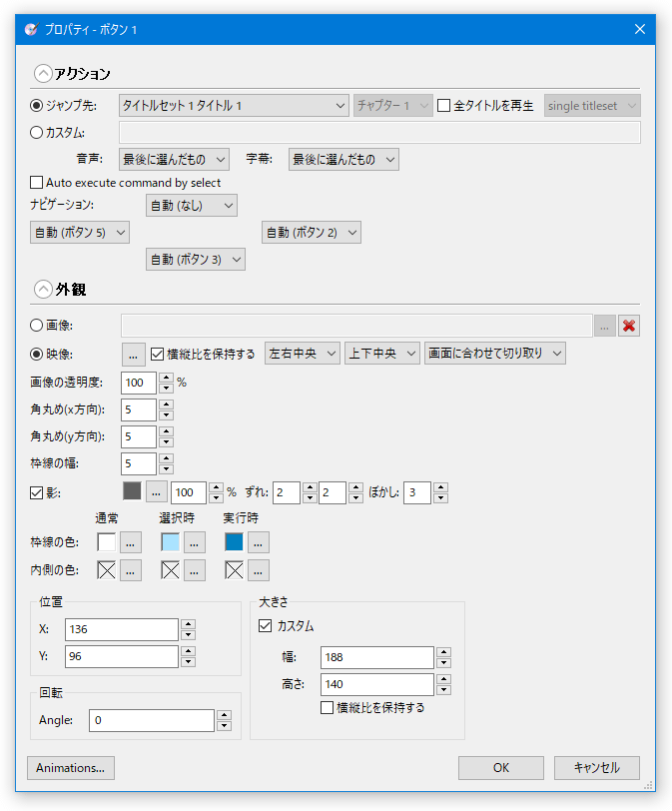Click the 角丸め(x方向) value field
Image resolution: width=672 pixels, height=811 pixels.
tap(139, 409)
